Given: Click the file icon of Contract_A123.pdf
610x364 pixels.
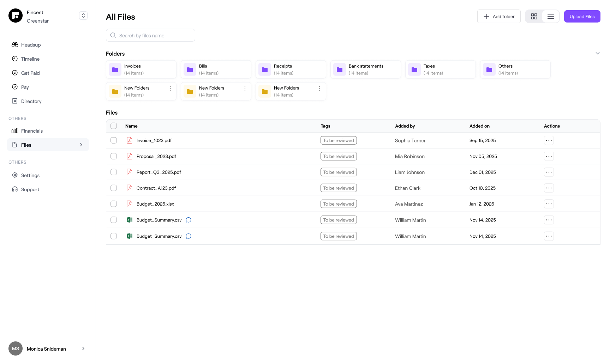Looking at the screenshot, I should pos(130,188).
